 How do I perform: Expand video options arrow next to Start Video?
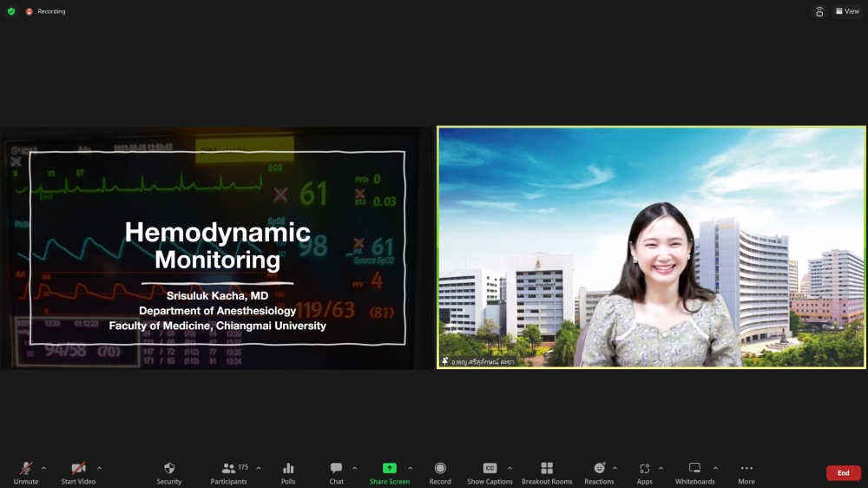[x=99, y=468]
